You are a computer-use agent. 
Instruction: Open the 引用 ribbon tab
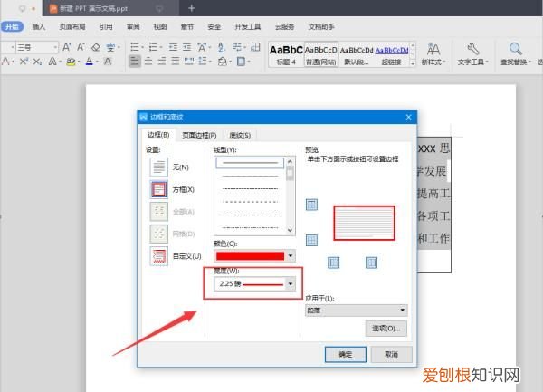pyautogui.click(x=106, y=26)
